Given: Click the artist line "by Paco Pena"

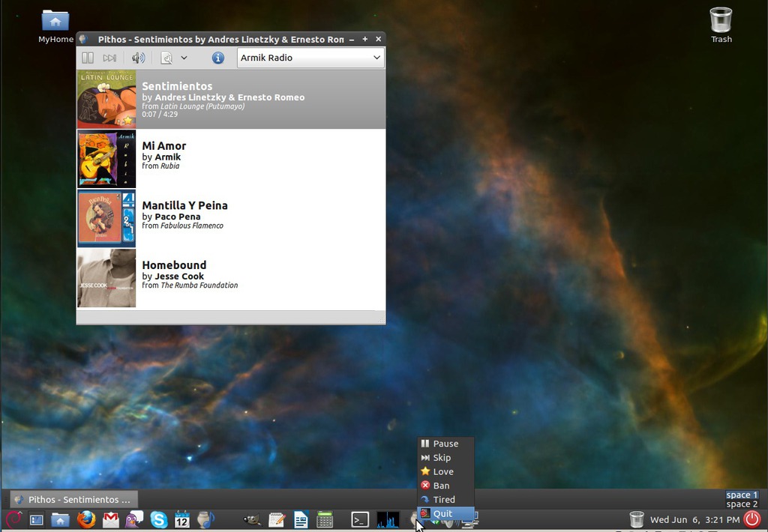Looking at the screenshot, I should coord(171,217).
